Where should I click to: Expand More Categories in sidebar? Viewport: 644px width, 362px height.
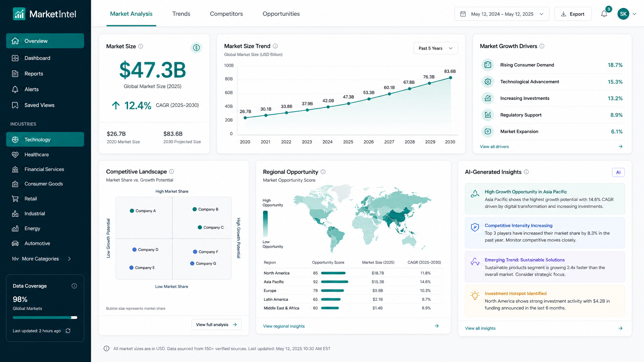pyautogui.click(x=41, y=259)
